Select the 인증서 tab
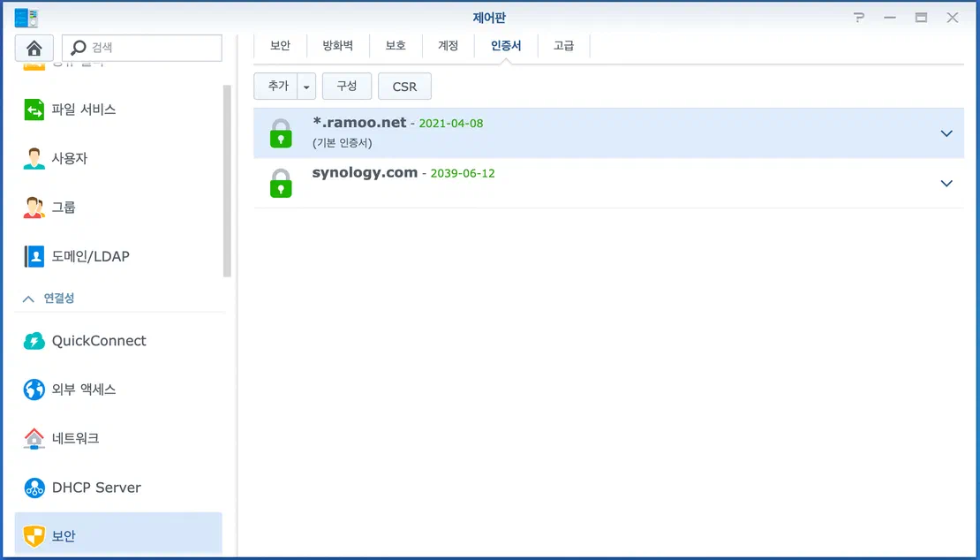This screenshot has height=560, width=980. tap(506, 46)
